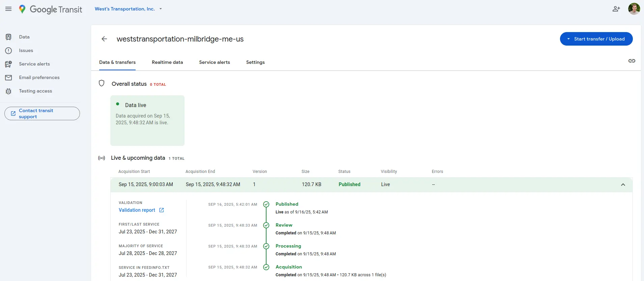Open Testing access from sidebar
Image resolution: width=644 pixels, height=281 pixels.
tap(35, 91)
